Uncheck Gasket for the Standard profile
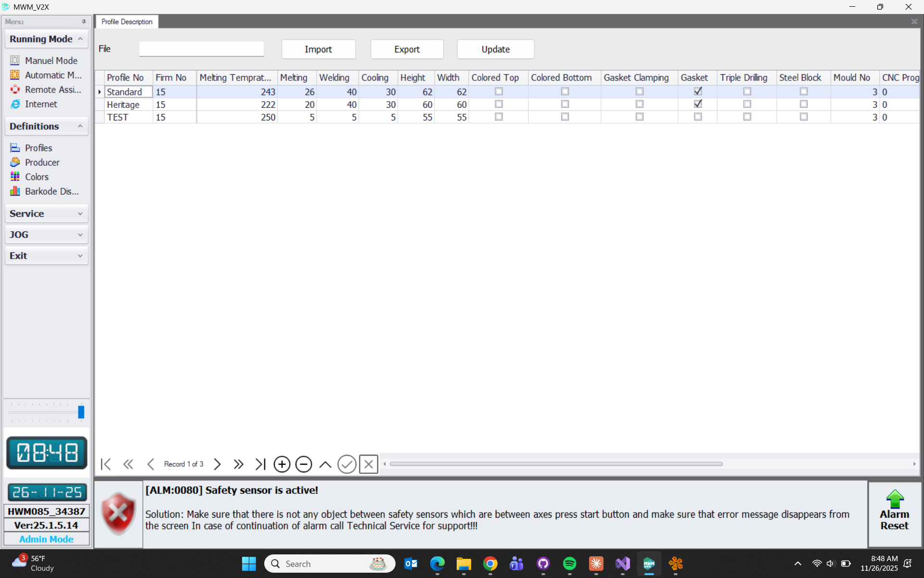Image resolution: width=924 pixels, height=578 pixels. click(x=698, y=92)
